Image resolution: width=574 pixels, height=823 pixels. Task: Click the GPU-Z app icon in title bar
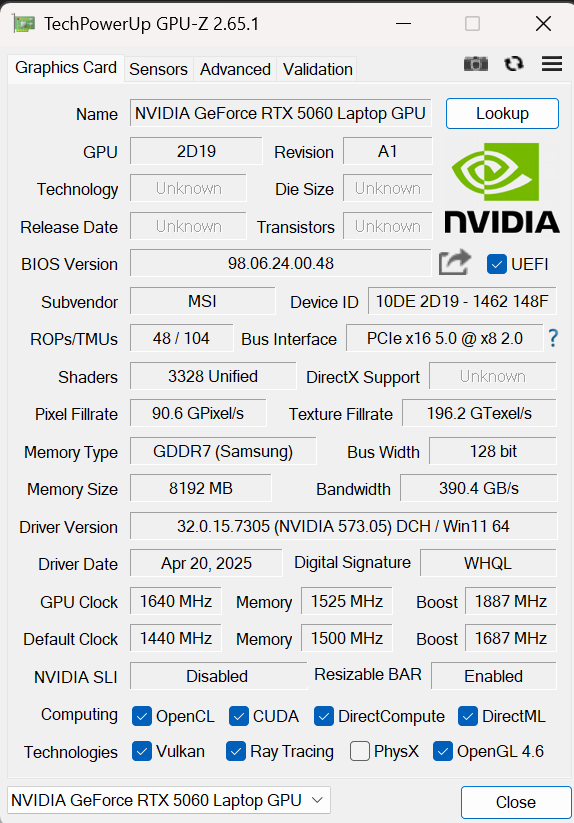pos(24,24)
